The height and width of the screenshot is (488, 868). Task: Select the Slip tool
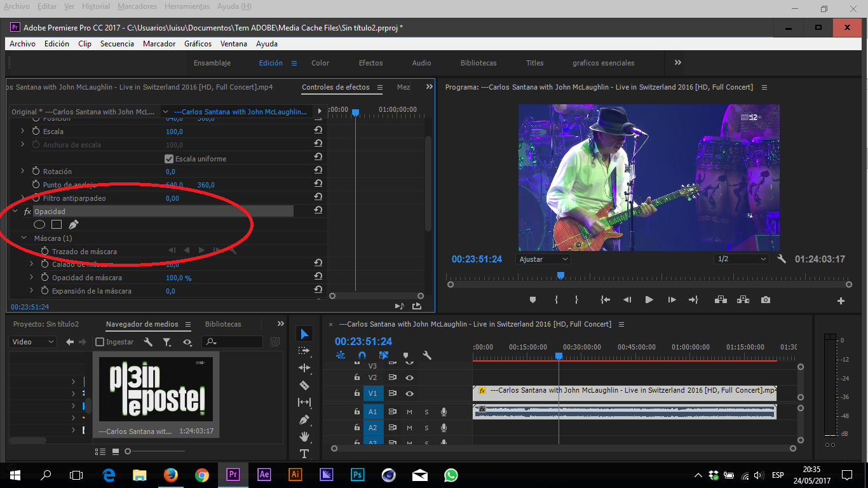[304, 402]
